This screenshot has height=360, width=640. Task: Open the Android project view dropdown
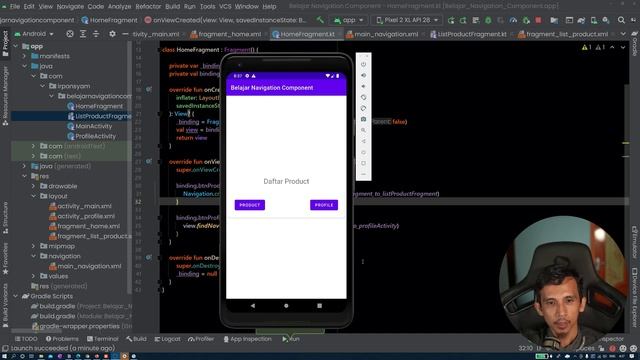(33, 34)
